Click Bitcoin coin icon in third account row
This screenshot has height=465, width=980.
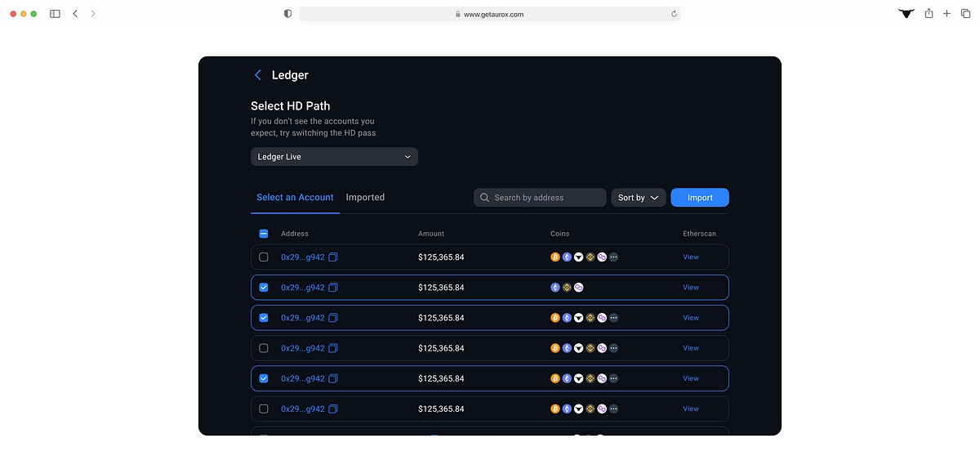(x=555, y=318)
